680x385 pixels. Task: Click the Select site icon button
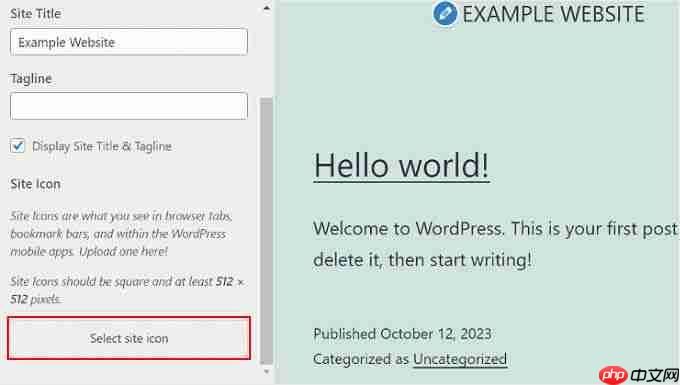pyautogui.click(x=129, y=338)
